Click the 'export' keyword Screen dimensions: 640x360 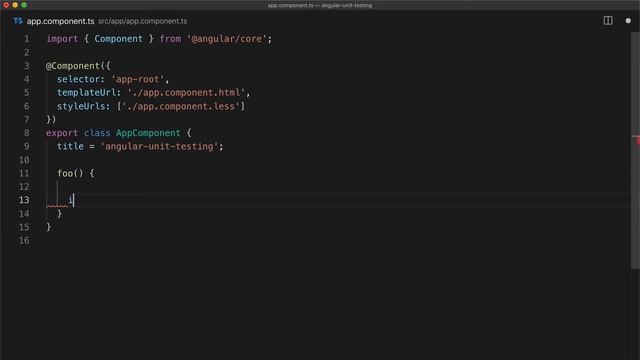62,133
